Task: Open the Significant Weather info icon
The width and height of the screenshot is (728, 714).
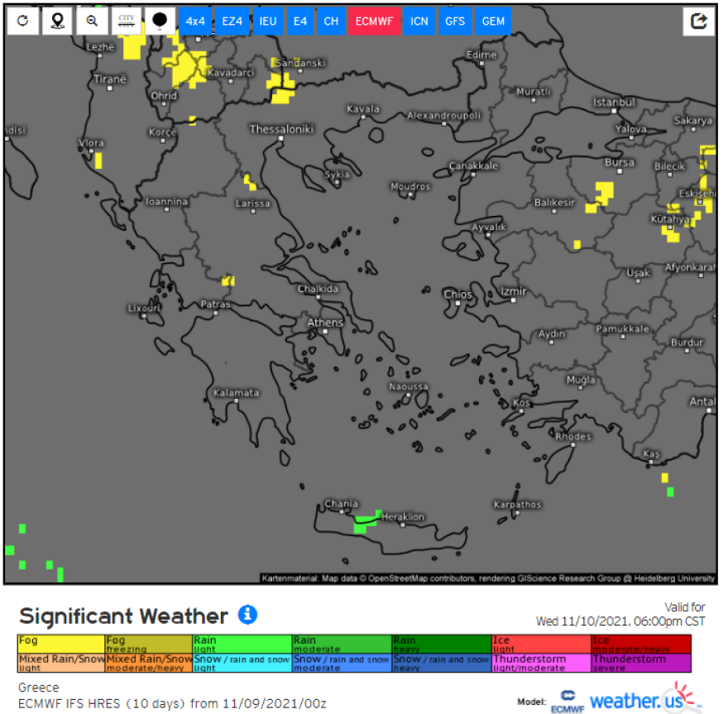Action: 247,615
